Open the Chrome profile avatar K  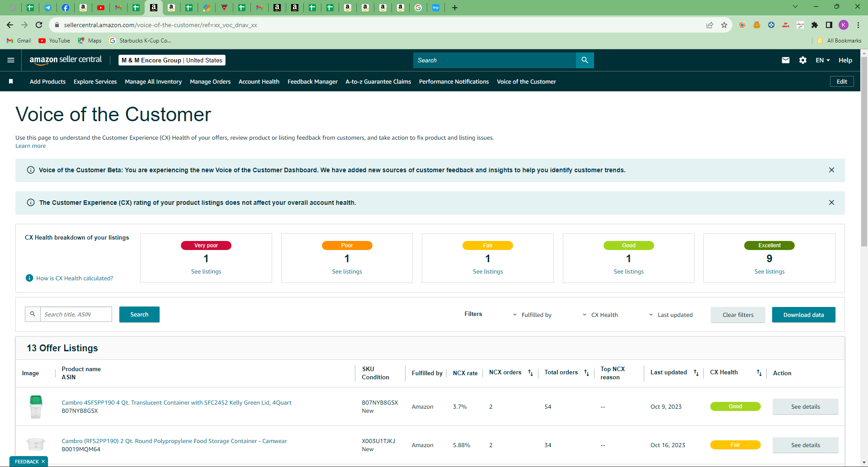tap(844, 25)
